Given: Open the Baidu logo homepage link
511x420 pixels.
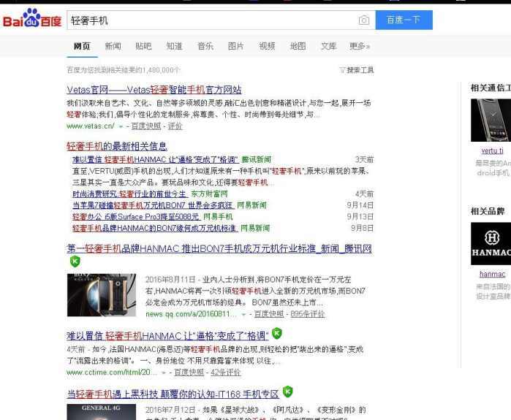Looking at the screenshot, I should click(x=32, y=18).
